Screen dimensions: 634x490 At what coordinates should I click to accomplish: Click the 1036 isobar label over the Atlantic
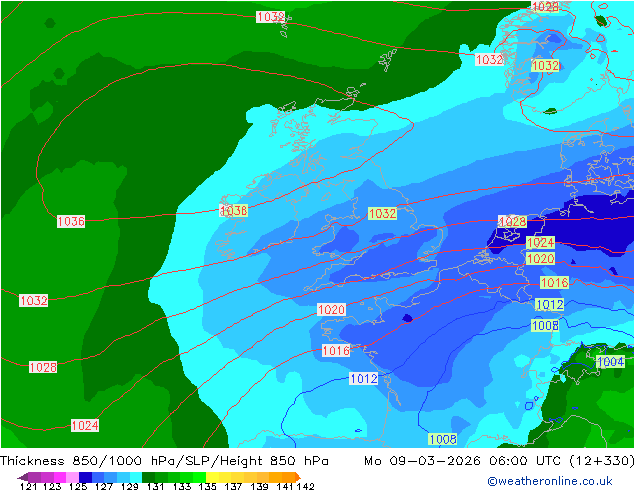71,222
